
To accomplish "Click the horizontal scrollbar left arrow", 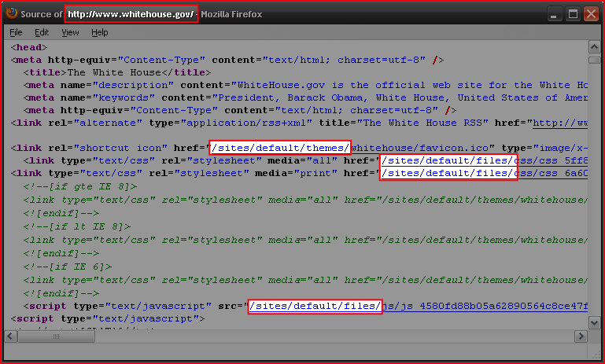I will (x=10, y=336).
